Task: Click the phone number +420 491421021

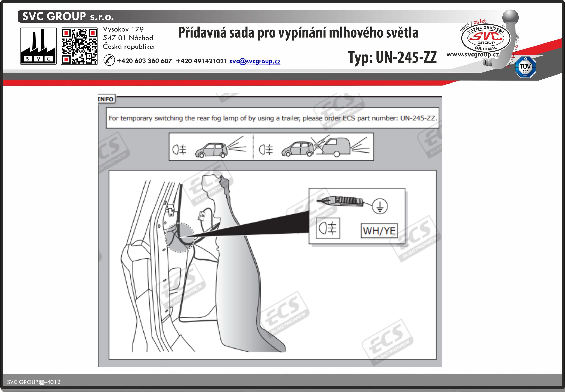Action: click(201, 61)
